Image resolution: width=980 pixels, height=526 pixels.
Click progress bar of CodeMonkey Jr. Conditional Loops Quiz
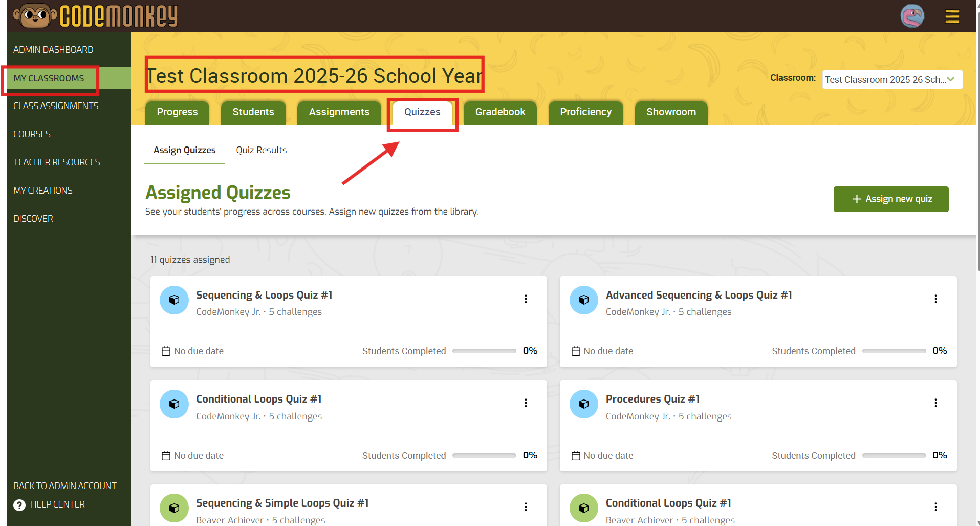pyautogui.click(x=484, y=456)
